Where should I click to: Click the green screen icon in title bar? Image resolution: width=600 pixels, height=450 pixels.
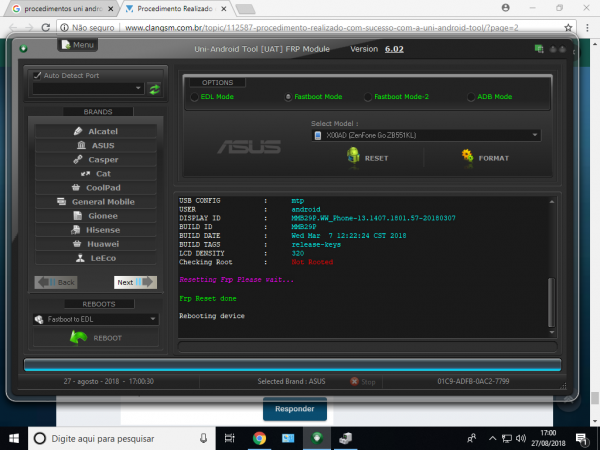[x=539, y=48]
